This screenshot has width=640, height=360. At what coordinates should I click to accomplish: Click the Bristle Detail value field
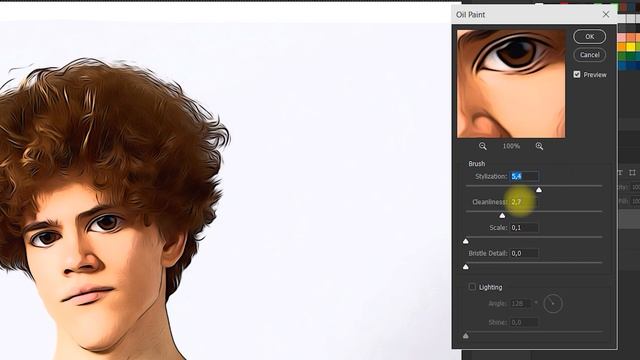pyautogui.click(x=524, y=253)
